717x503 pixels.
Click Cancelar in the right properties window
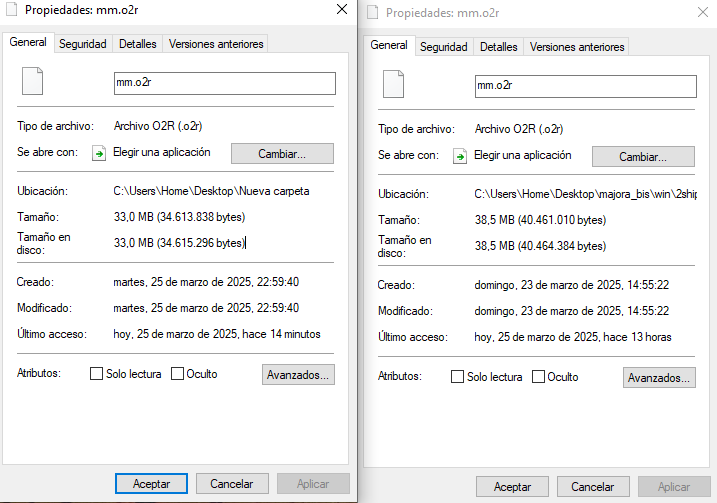[x=593, y=487]
